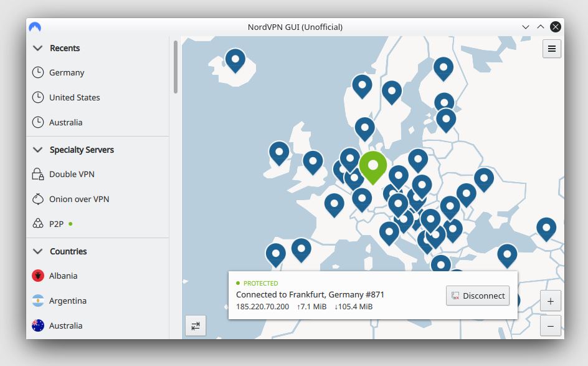The width and height of the screenshot is (588, 366).
Task: Select Double VPN specialty server
Action: pyautogui.click(x=98, y=174)
